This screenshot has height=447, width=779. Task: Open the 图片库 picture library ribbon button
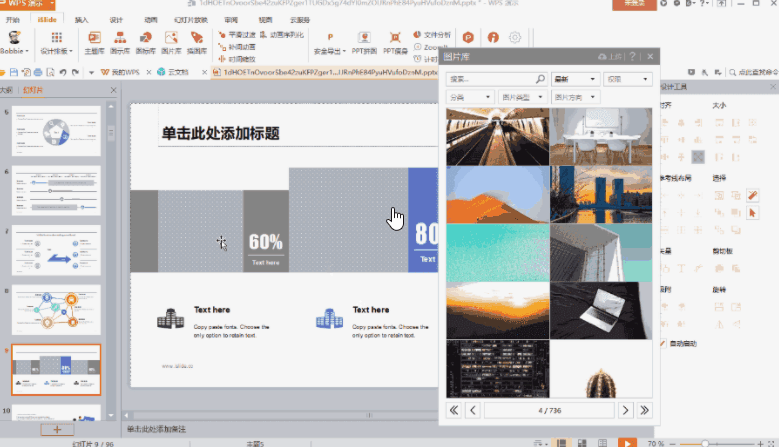pyautogui.click(x=171, y=42)
